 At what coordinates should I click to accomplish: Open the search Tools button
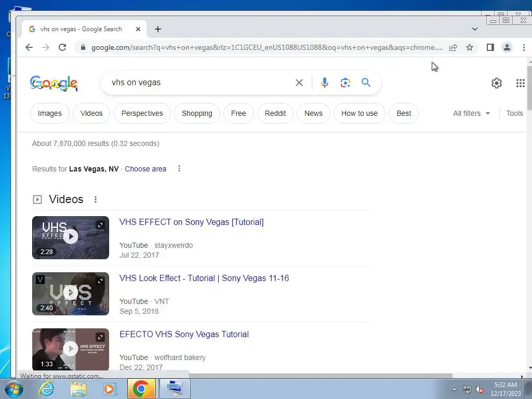pyautogui.click(x=514, y=113)
